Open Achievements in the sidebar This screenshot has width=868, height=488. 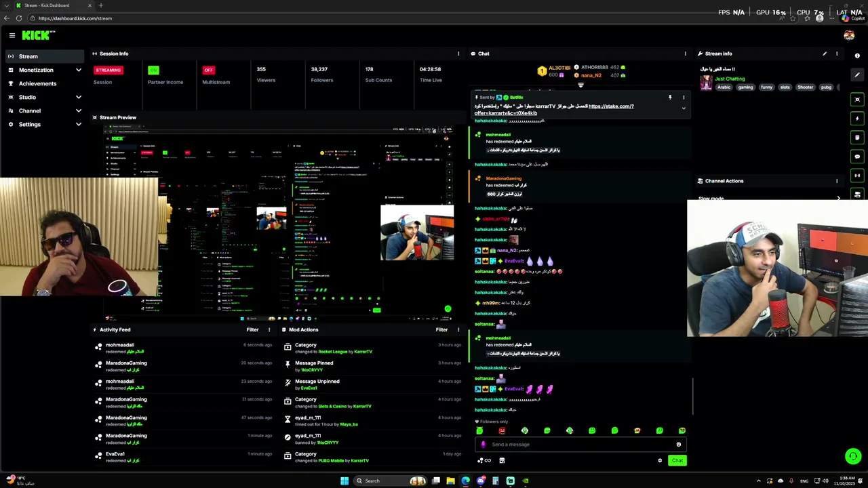click(x=45, y=83)
